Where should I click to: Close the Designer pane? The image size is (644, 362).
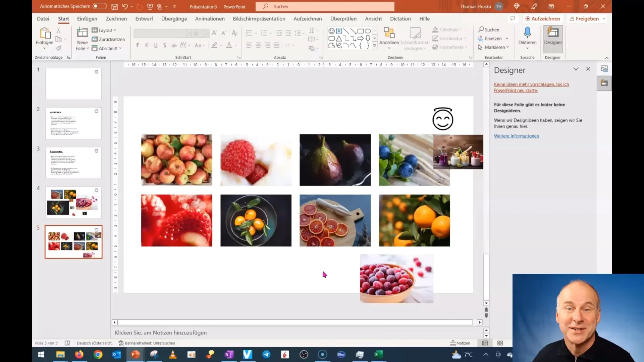[x=588, y=69]
